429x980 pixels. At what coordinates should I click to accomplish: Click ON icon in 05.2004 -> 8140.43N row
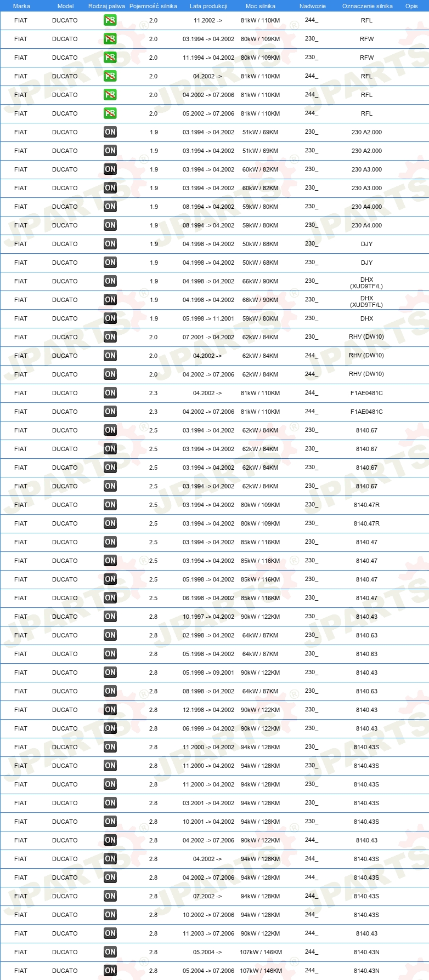pos(110,952)
